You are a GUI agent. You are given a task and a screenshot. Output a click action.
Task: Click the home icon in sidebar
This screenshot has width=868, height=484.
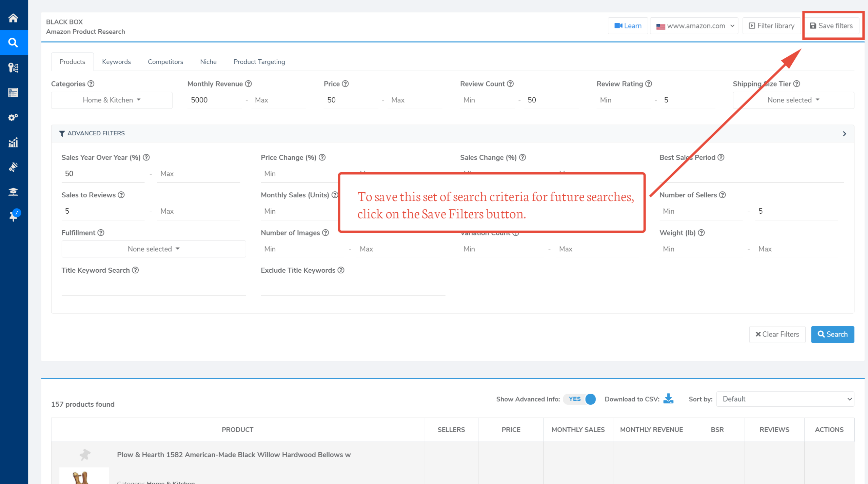13,18
